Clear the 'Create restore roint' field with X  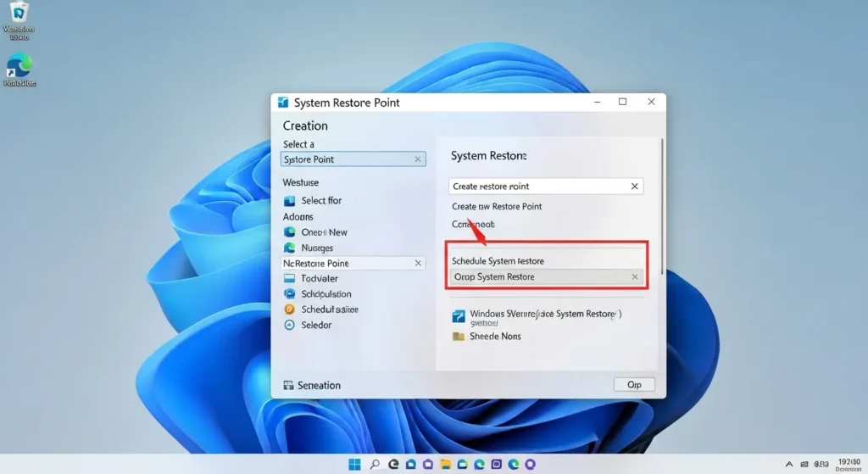[634, 186]
